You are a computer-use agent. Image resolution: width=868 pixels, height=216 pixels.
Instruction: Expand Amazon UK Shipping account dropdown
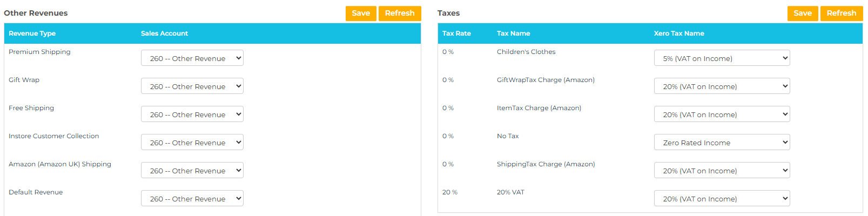point(192,171)
